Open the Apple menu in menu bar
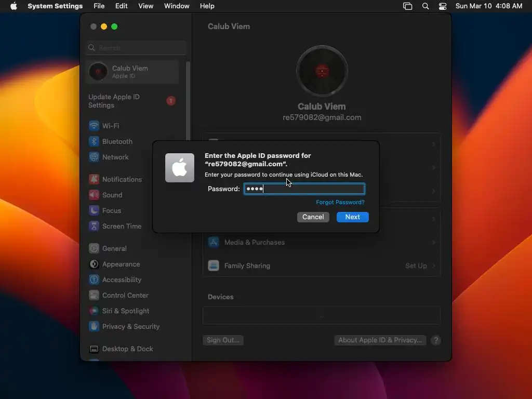Image resolution: width=532 pixels, height=399 pixels. (14, 6)
